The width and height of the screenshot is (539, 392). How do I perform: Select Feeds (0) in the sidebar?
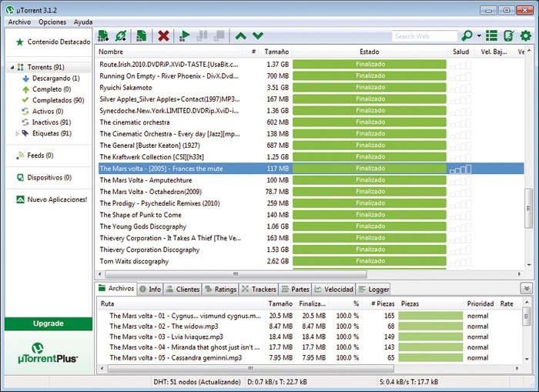point(35,156)
